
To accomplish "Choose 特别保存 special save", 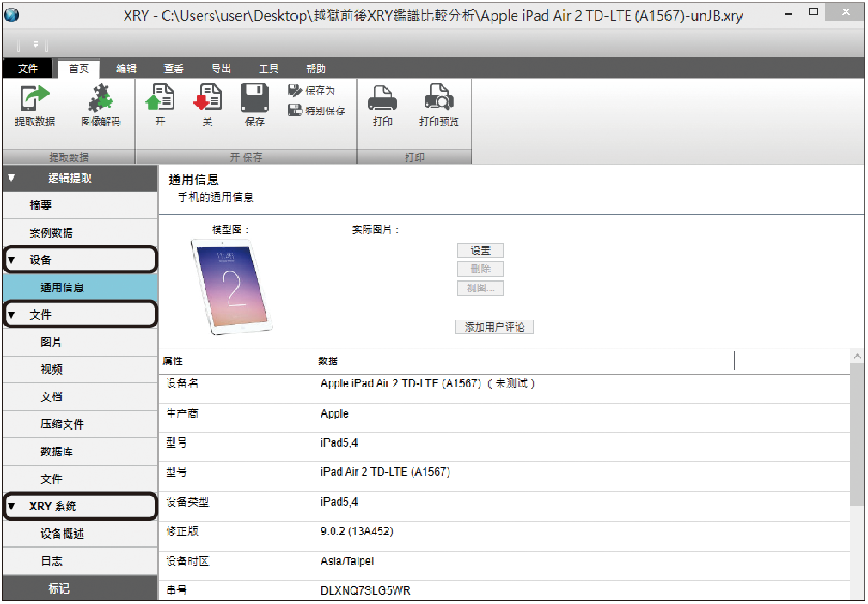I will (316, 110).
